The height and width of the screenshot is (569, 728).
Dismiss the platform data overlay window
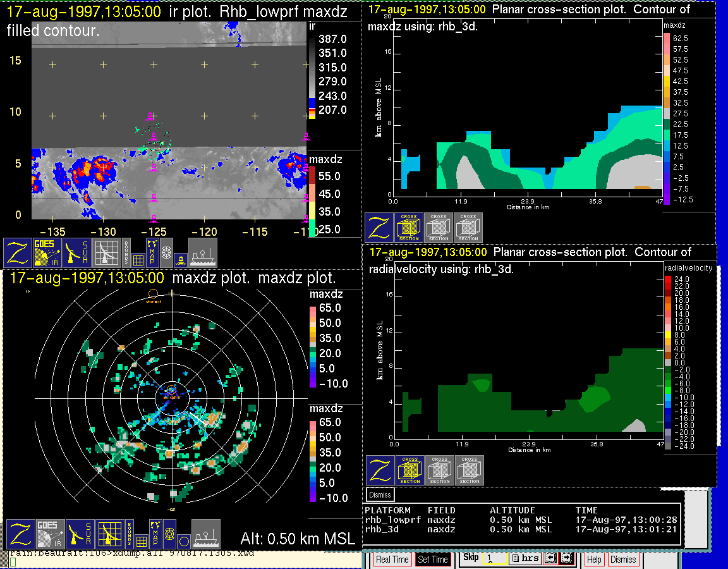coord(380,494)
